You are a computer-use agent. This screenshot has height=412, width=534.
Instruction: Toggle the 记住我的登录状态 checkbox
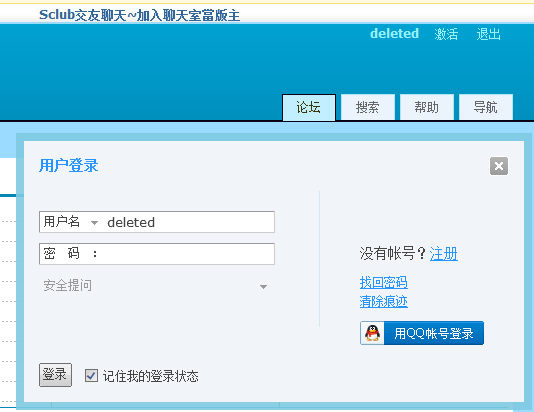(91, 376)
